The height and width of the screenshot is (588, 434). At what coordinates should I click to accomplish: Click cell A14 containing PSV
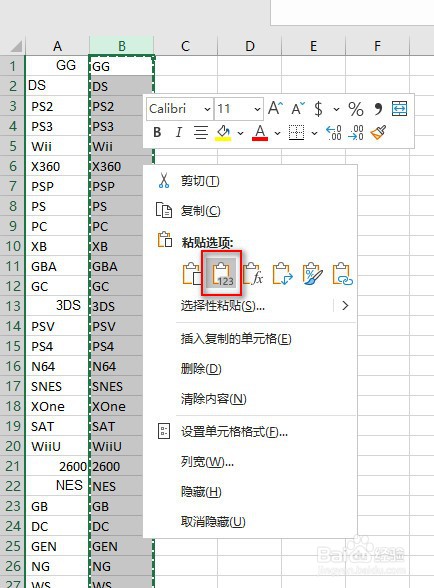click(57, 326)
